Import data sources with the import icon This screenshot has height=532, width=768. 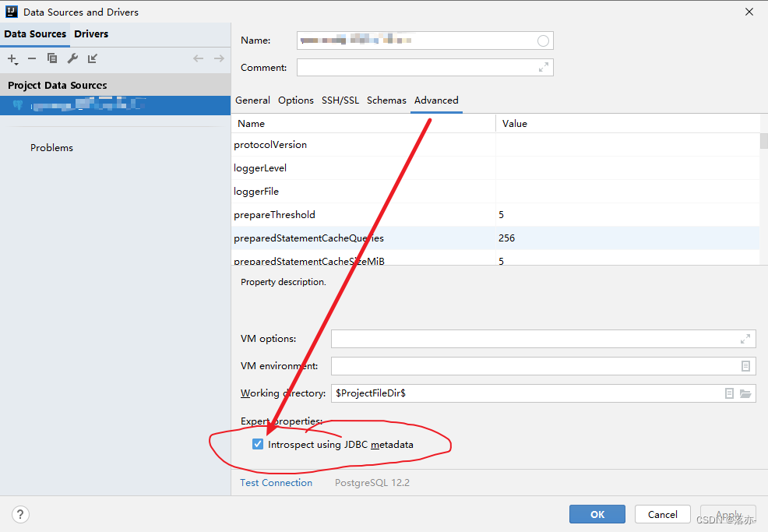(x=93, y=58)
